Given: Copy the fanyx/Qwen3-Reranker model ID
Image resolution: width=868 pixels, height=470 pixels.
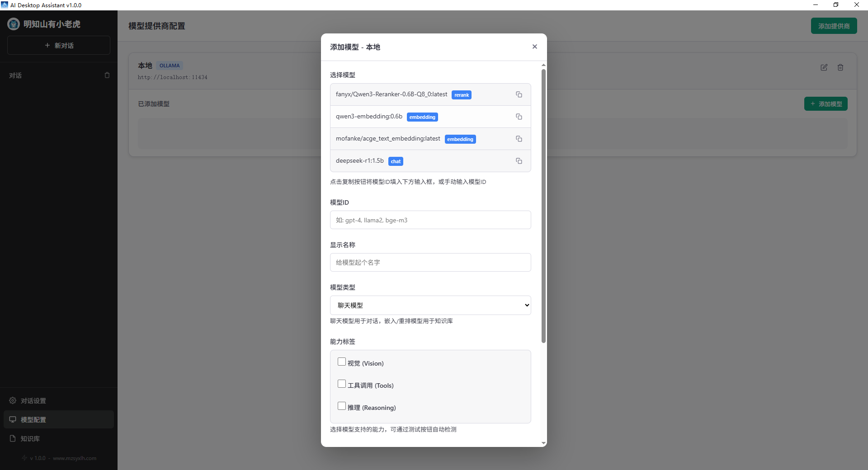Looking at the screenshot, I should [519, 94].
